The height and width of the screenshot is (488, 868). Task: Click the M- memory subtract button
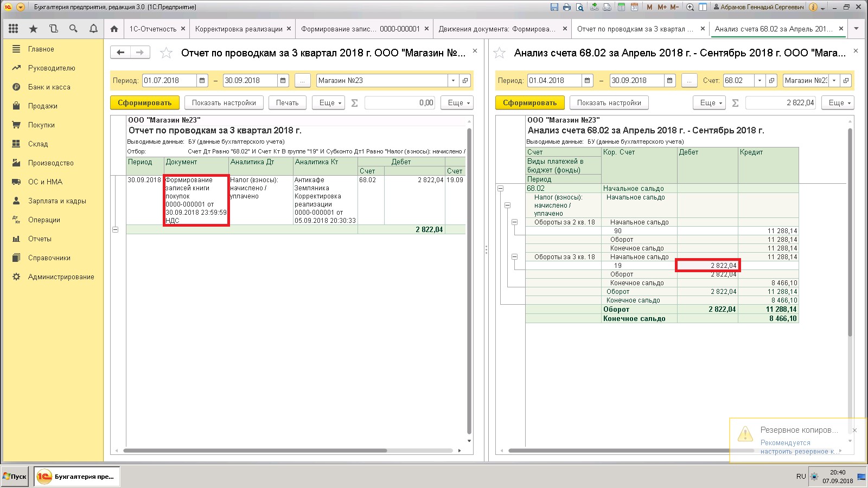pyautogui.click(x=674, y=7)
